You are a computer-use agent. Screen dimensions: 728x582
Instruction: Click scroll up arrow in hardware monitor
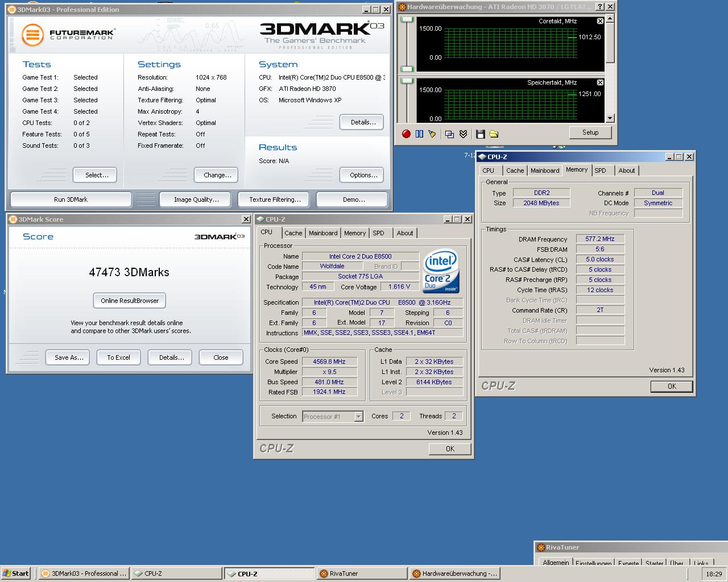(x=610, y=18)
